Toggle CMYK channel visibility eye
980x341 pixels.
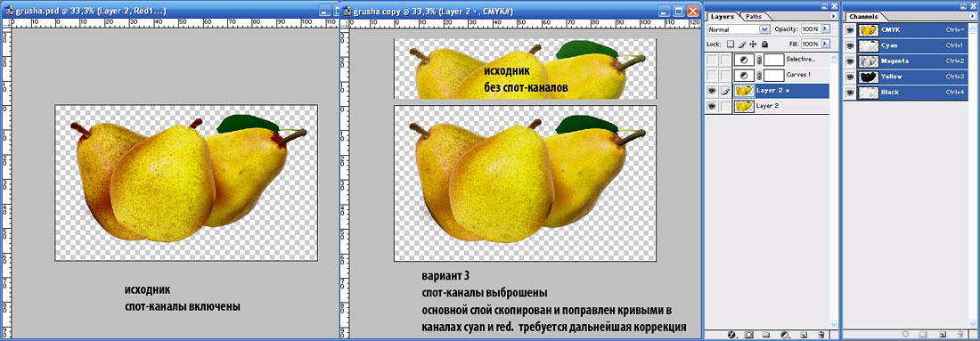point(850,30)
